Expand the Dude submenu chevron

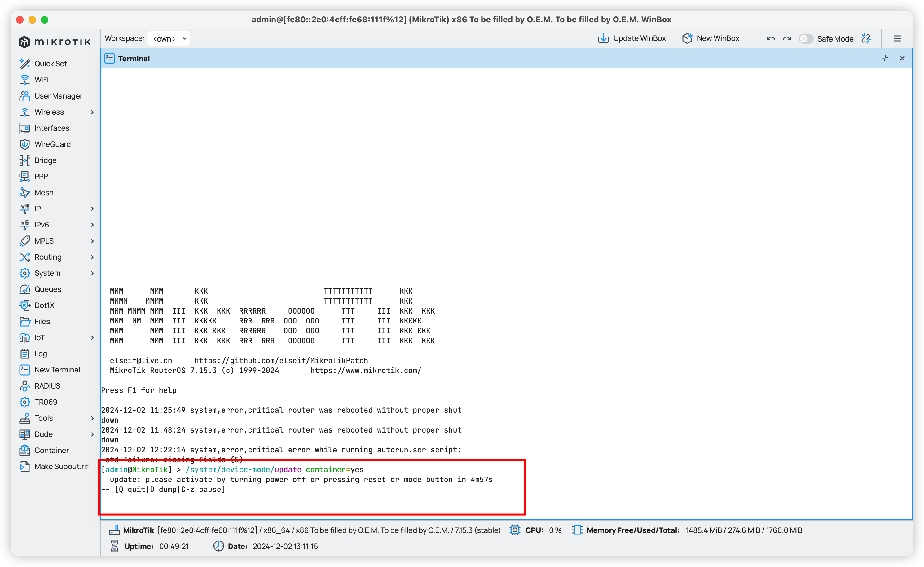coord(92,434)
